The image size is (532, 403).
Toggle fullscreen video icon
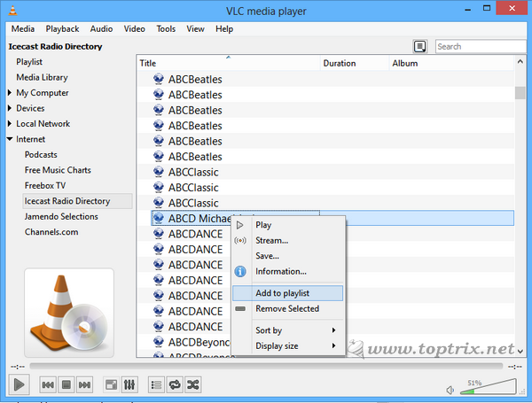(111, 384)
